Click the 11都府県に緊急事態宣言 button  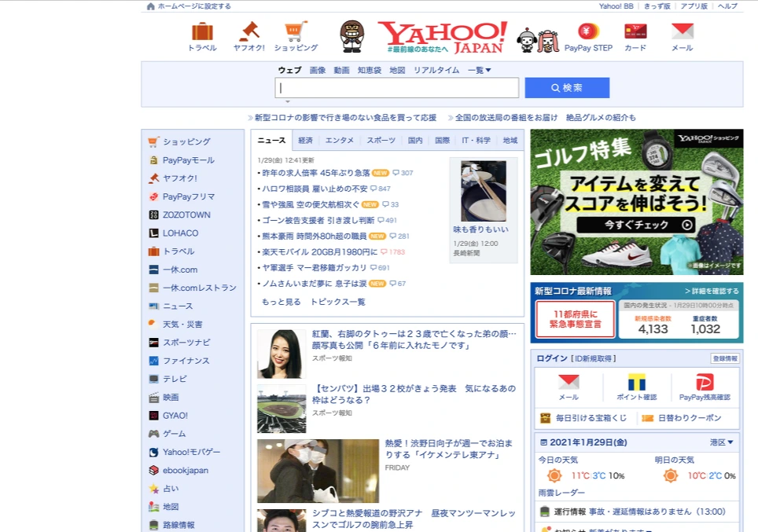(576, 319)
